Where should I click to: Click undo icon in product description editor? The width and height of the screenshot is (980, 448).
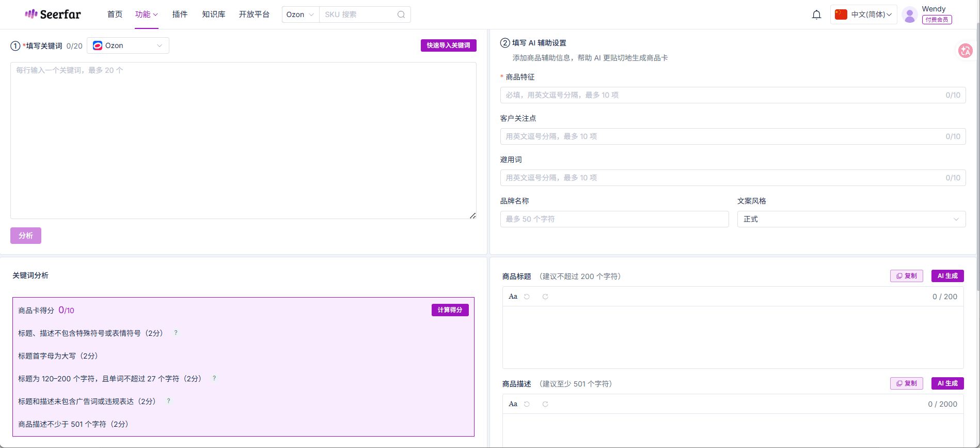[x=527, y=404]
